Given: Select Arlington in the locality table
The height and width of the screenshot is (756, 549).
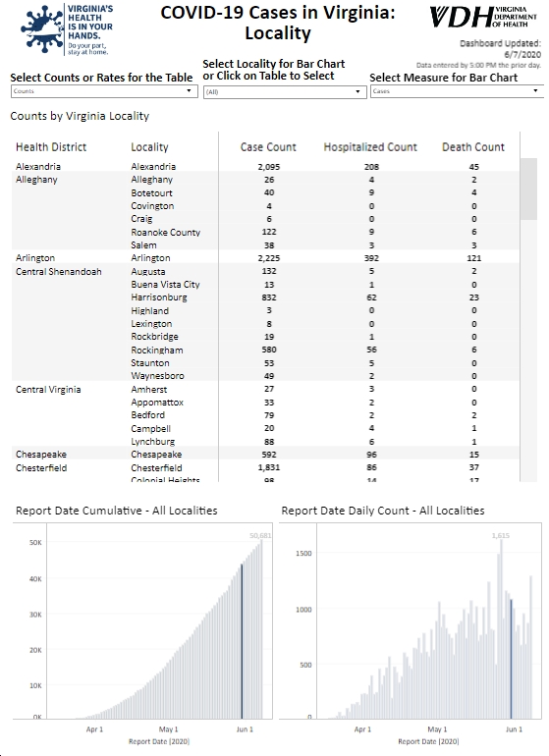Looking at the screenshot, I should 150,258.
